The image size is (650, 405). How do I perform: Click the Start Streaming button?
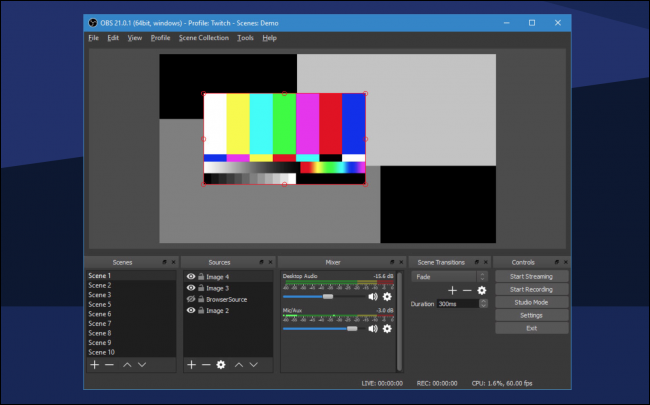531,276
